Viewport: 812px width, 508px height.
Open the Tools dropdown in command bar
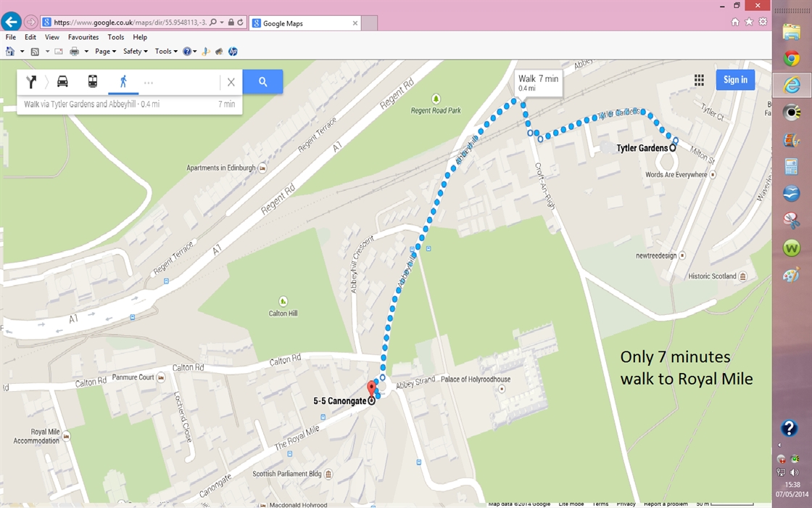coord(166,52)
